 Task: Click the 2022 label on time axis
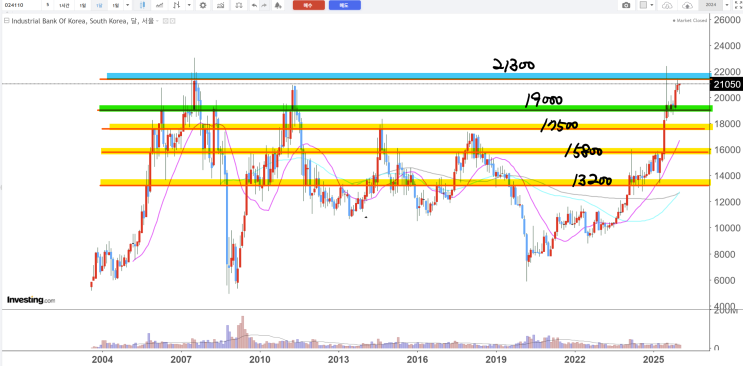pos(576,359)
